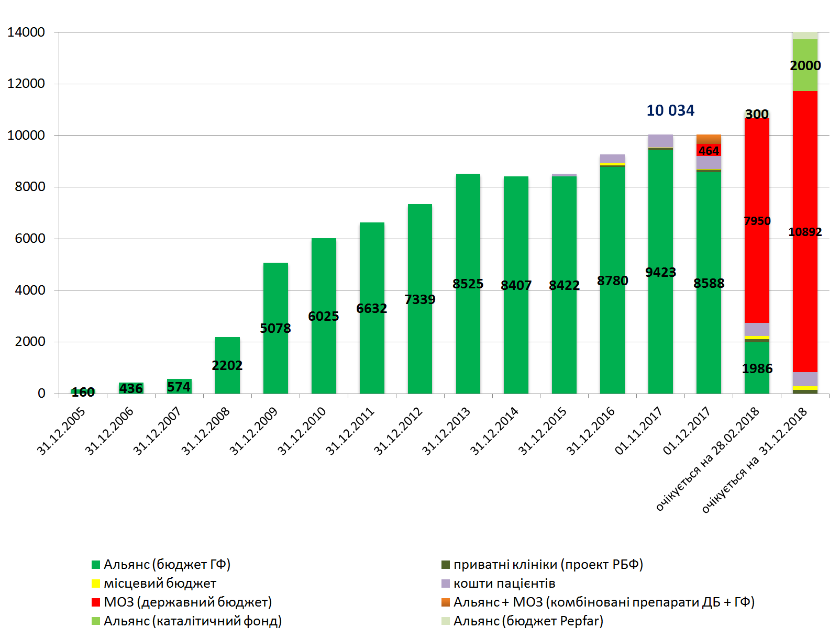Click the 31.12.2011 date axis label
This screenshot has width=840, height=639.
[x=349, y=431]
